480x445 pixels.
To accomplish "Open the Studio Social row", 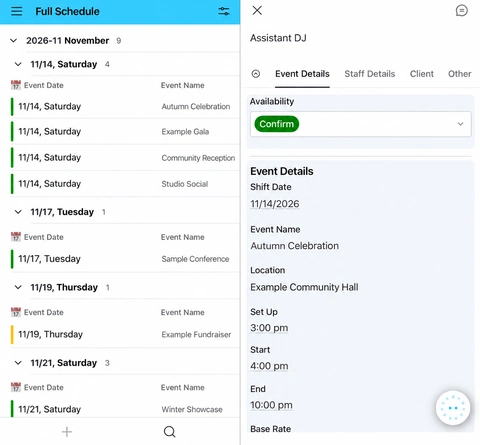I will click(x=125, y=184).
